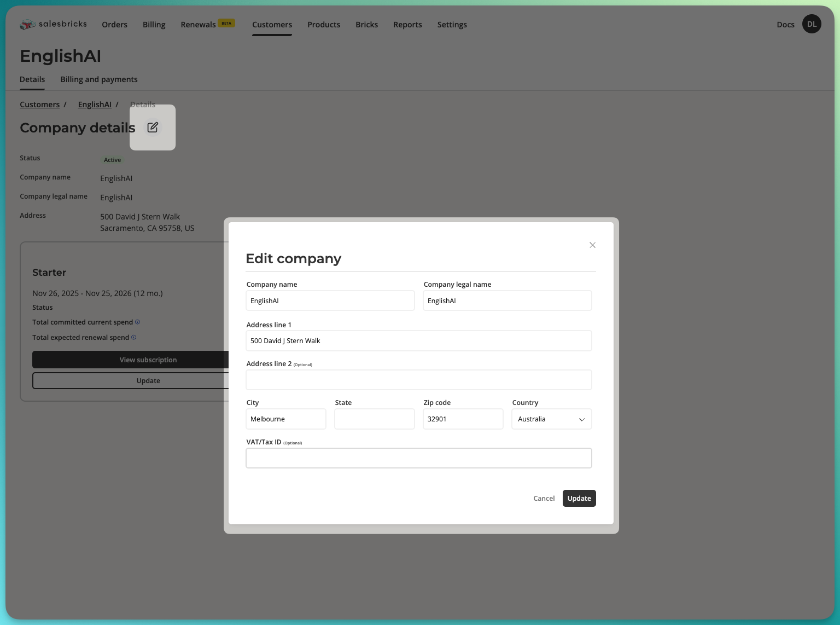Screen dimensions: 840x625
Task: Open the Orders menu item
Action: point(114,25)
